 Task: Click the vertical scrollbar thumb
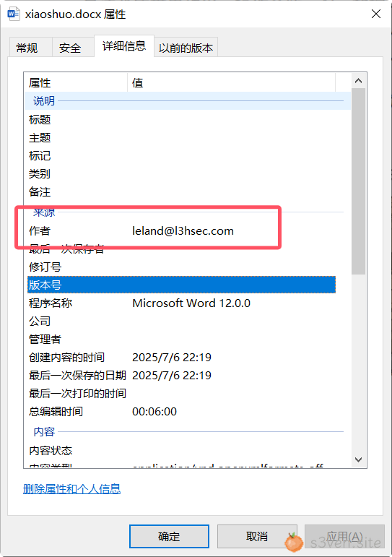pos(358,181)
